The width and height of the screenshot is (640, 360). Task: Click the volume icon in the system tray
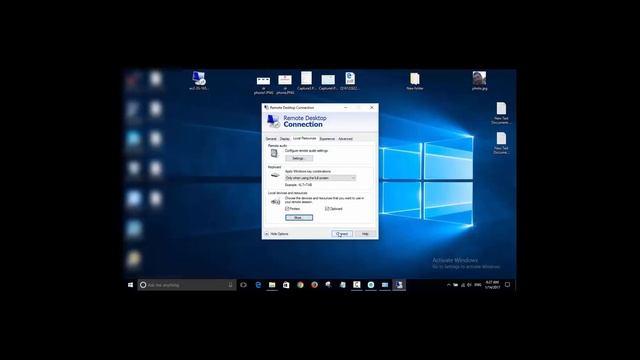tap(469, 285)
